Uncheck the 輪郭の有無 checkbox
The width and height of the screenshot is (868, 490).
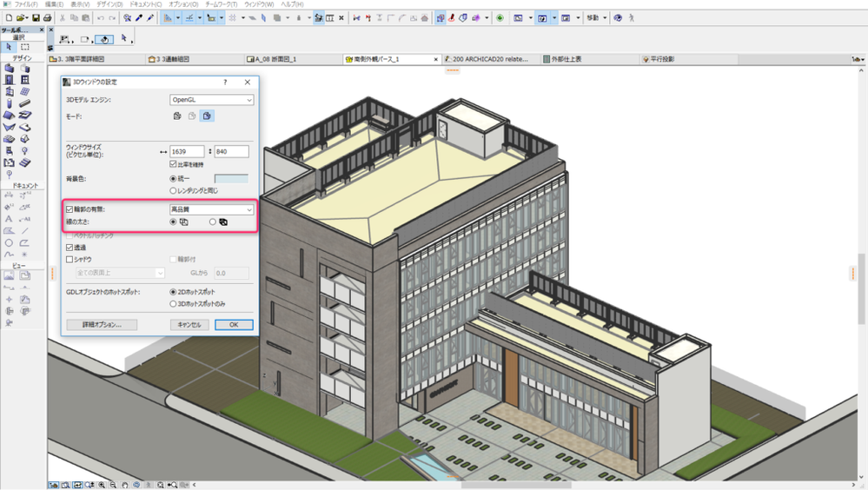click(70, 209)
